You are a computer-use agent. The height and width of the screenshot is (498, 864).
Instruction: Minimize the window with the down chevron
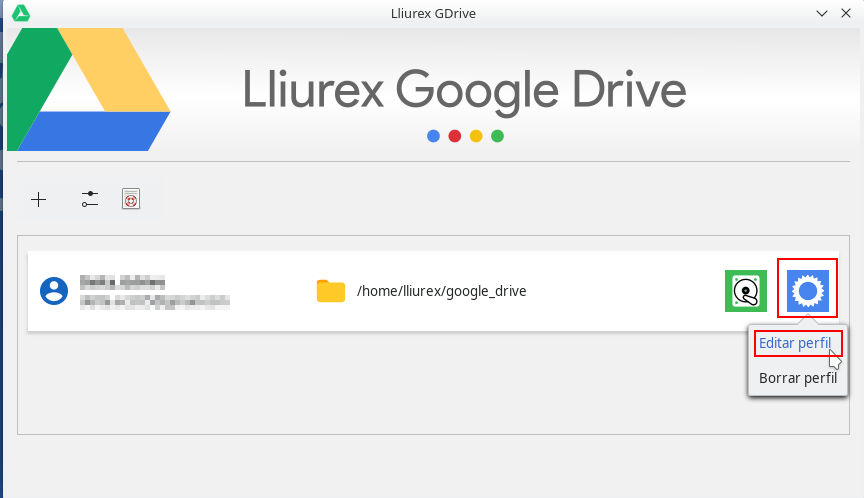(822, 13)
